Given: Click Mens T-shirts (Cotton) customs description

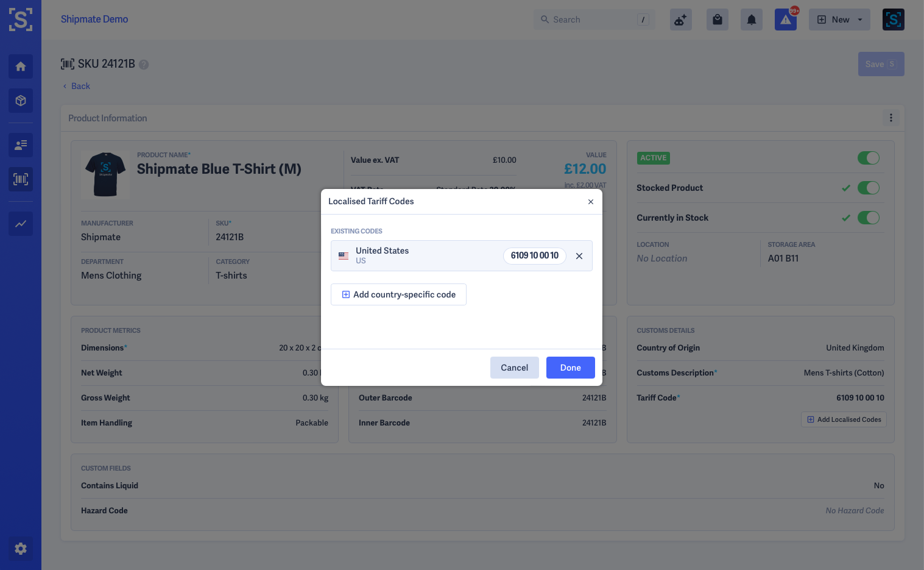Looking at the screenshot, I should pyautogui.click(x=844, y=373).
